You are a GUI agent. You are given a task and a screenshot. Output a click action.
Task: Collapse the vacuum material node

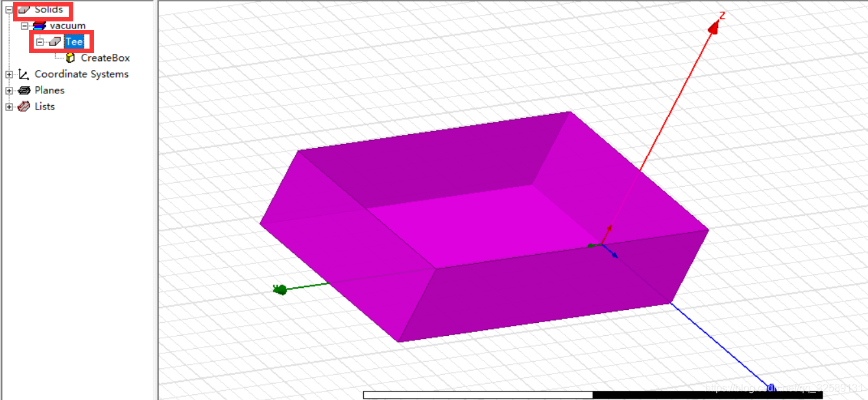[x=25, y=26]
